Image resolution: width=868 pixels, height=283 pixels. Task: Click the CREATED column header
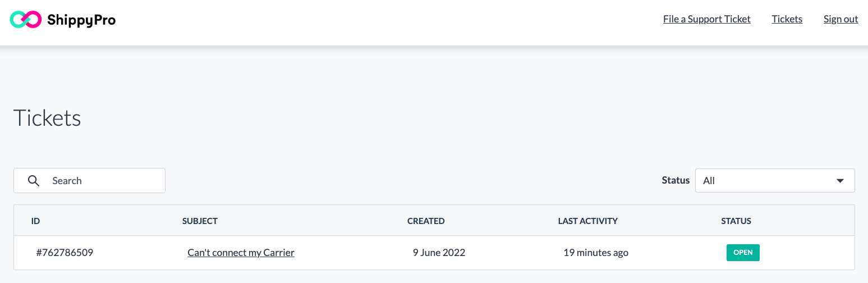[x=426, y=221]
